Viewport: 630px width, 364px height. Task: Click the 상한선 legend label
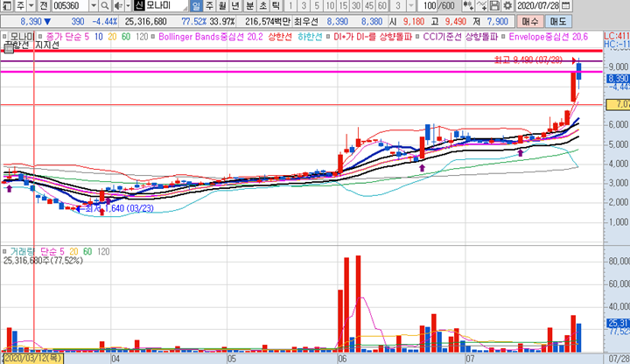[x=280, y=37]
